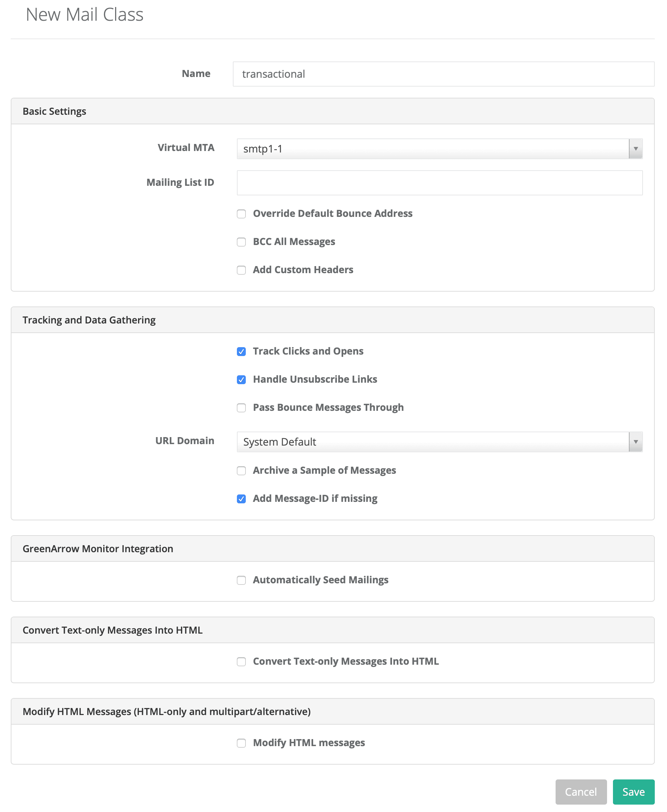Viewport: 667px width, 812px height.
Task: Expand the URL Domain dropdown
Action: coord(433,442)
